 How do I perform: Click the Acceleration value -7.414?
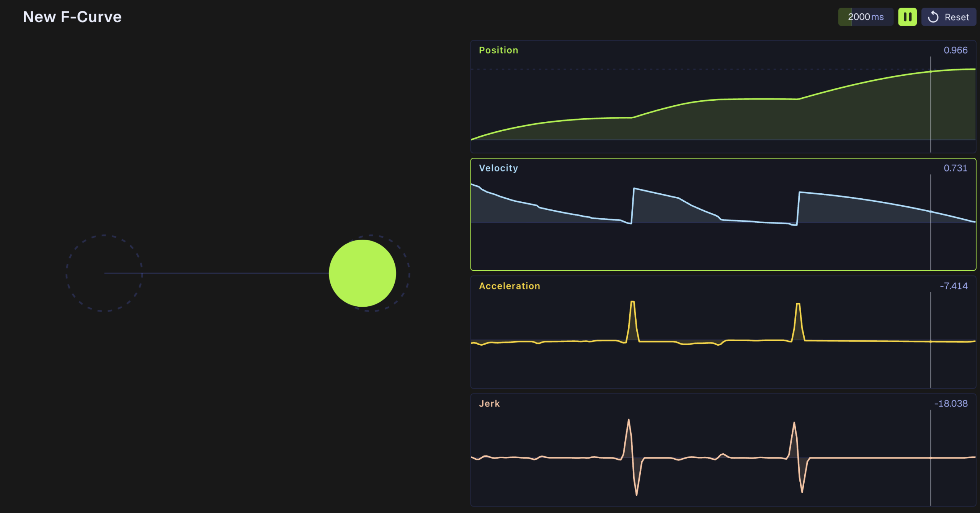click(x=954, y=286)
